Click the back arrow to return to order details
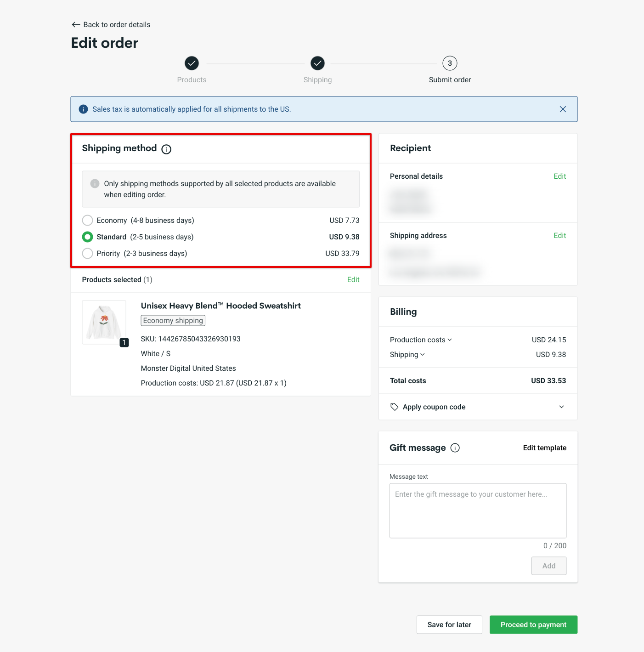The height and width of the screenshot is (652, 644). (76, 24)
